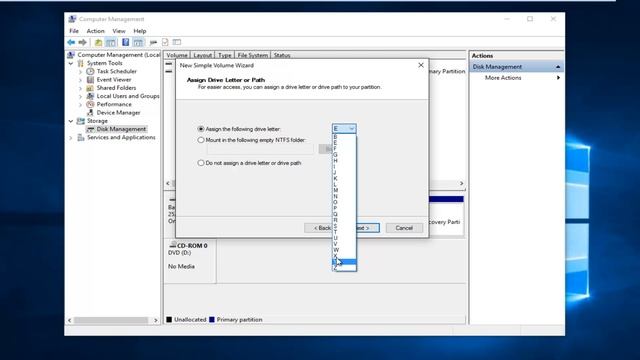Viewport: 640px width, 360px height.
Task: Choose drive letter Y in dropdown list
Action: (344, 262)
